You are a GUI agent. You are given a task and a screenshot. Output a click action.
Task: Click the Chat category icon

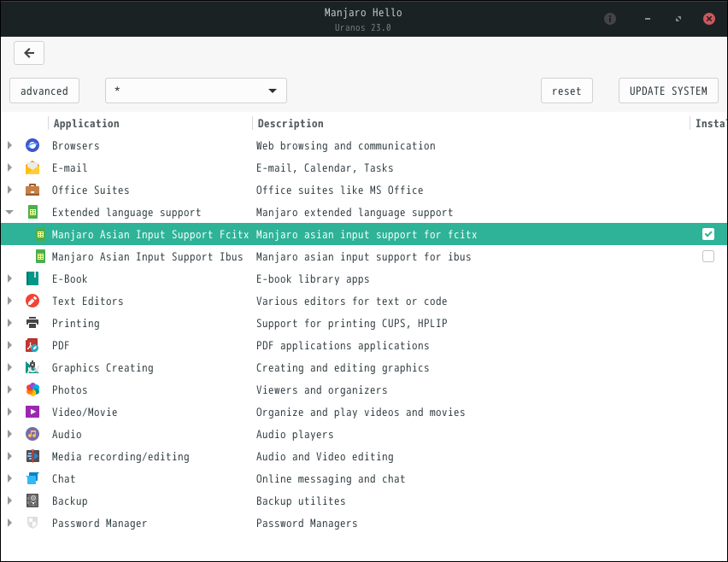point(32,478)
